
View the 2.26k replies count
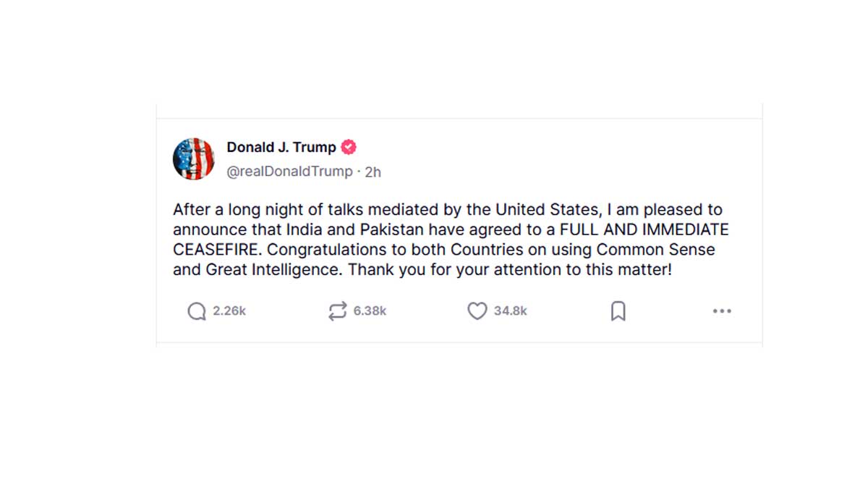[229, 311]
